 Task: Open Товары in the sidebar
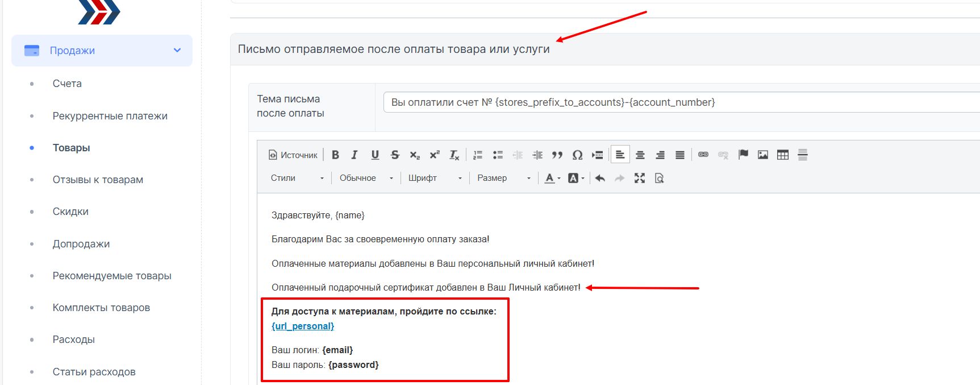tap(72, 148)
